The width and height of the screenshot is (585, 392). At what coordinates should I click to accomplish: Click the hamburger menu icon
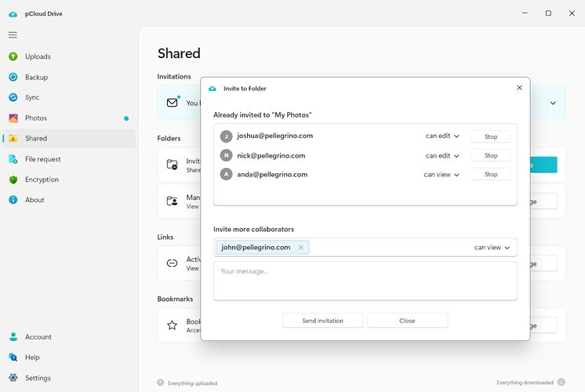[x=13, y=35]
